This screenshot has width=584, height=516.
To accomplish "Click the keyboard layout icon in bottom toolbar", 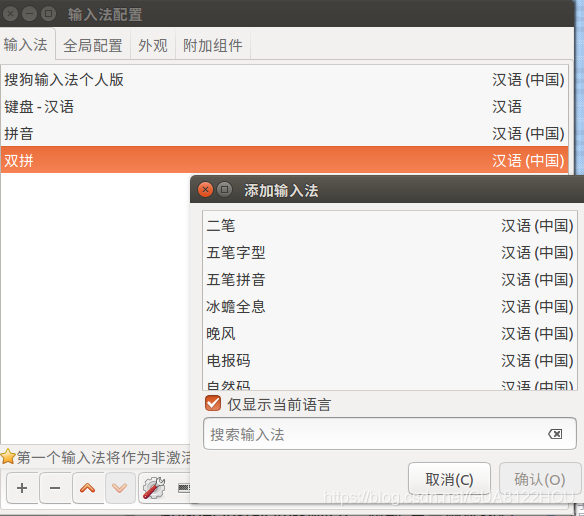I will [184, 488].
